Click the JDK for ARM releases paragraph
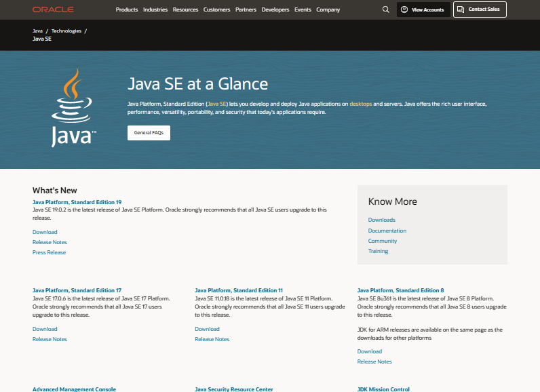Viewport: 540px width, 392px height. tap(430, 334)
